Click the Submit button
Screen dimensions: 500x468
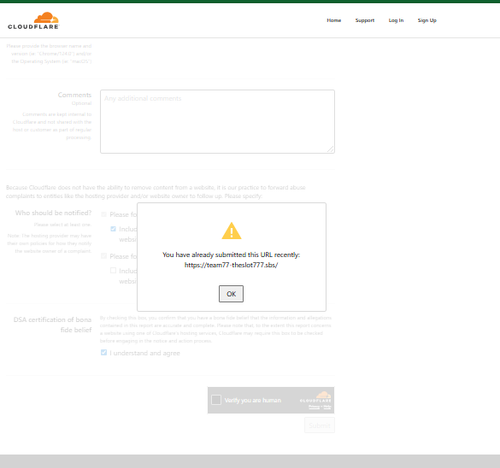coord(319,425)
